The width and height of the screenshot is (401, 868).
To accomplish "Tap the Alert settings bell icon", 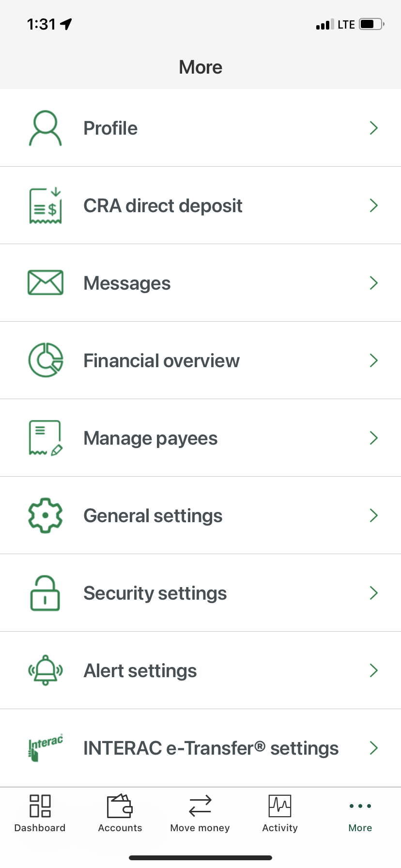I will click(x=46, y=670).
